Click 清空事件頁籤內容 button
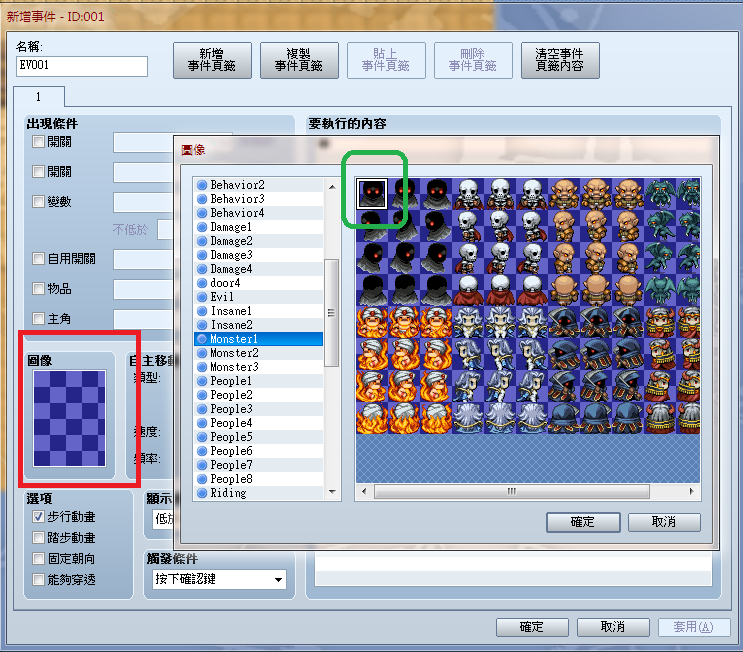The width and height of the screenshot is (743, 652). tap(560, 60)
